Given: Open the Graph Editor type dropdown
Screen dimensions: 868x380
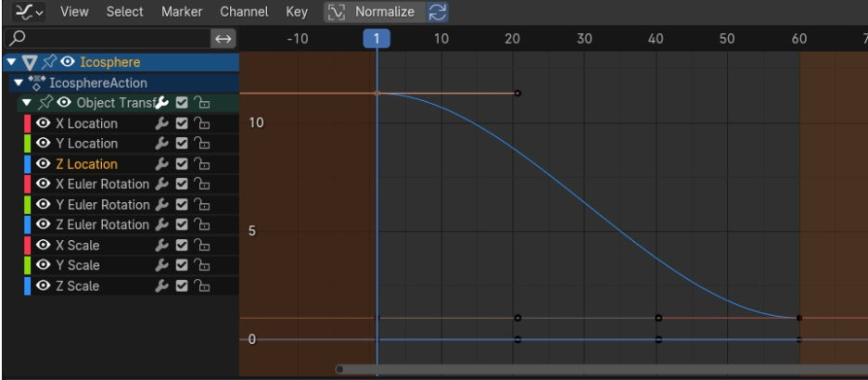Looking at the screenshot, I should pos(29,12).
